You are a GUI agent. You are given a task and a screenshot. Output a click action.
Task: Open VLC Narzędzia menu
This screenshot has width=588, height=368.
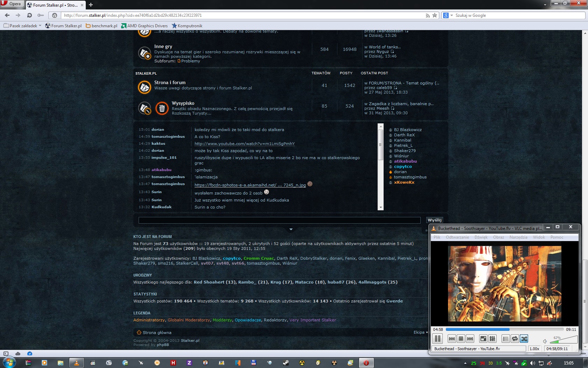[x=518, y=237]
